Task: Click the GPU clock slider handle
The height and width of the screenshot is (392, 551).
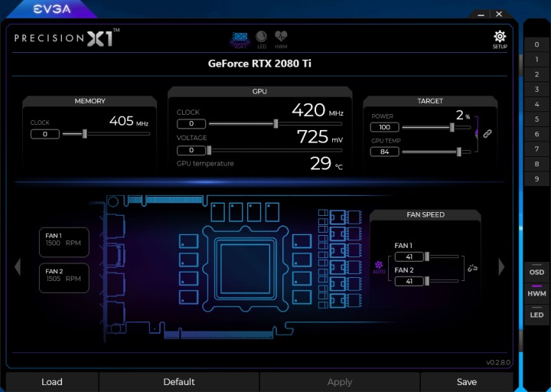Action: (275, 123)
